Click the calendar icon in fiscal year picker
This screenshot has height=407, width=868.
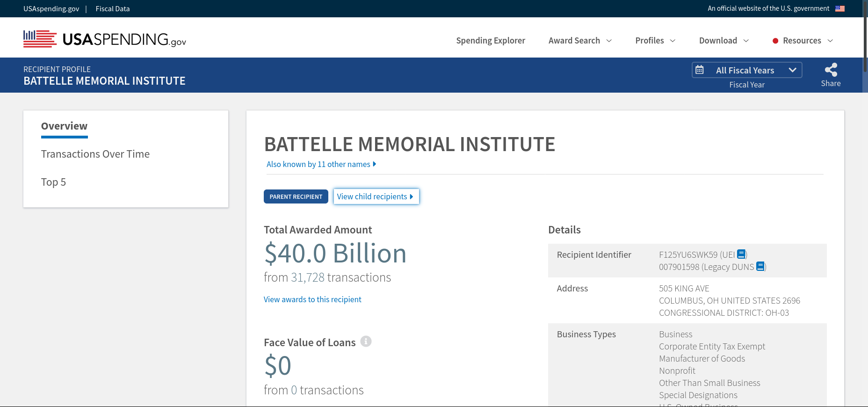700,70
